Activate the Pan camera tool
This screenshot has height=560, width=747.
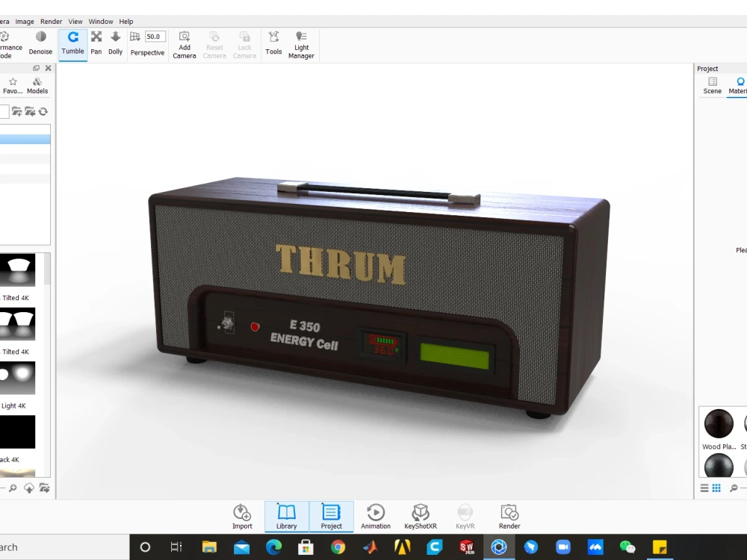pyautogui.click(x=96, y=44)
